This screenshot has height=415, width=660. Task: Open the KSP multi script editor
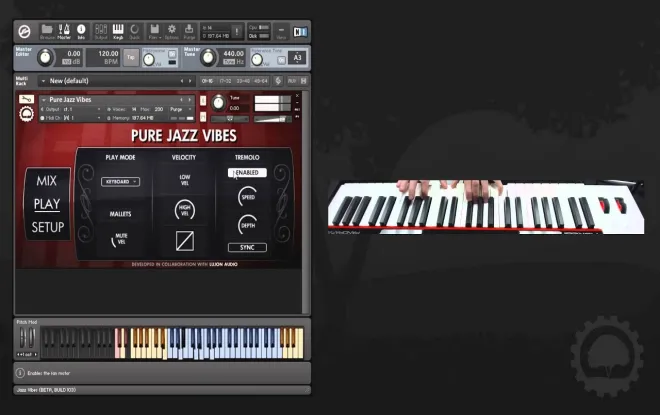coord(278,81)
